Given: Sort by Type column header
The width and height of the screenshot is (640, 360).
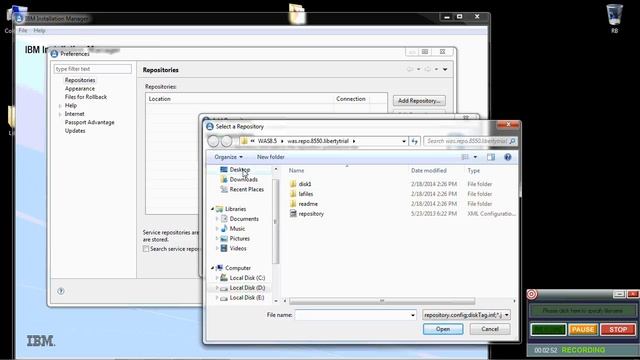Looking at the screenshot, I should (x=473, y=171).
